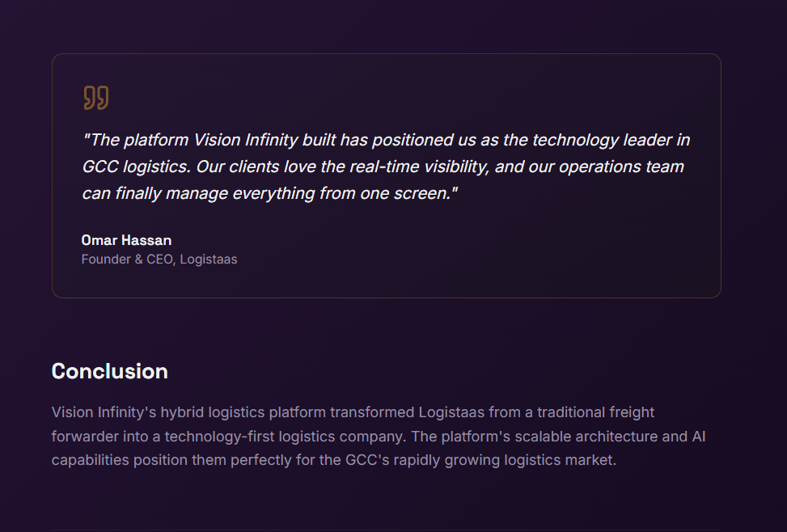The image size is (787, 532).
Task: Click 'logistics market' ending the conclusion
Action: point(560,461)
